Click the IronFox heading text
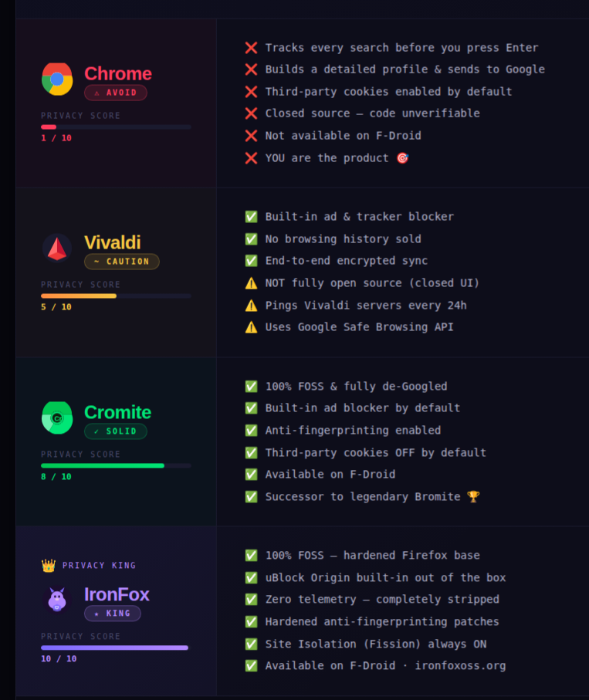This screenshot has width=589, height=700. [x=117, y=594]
